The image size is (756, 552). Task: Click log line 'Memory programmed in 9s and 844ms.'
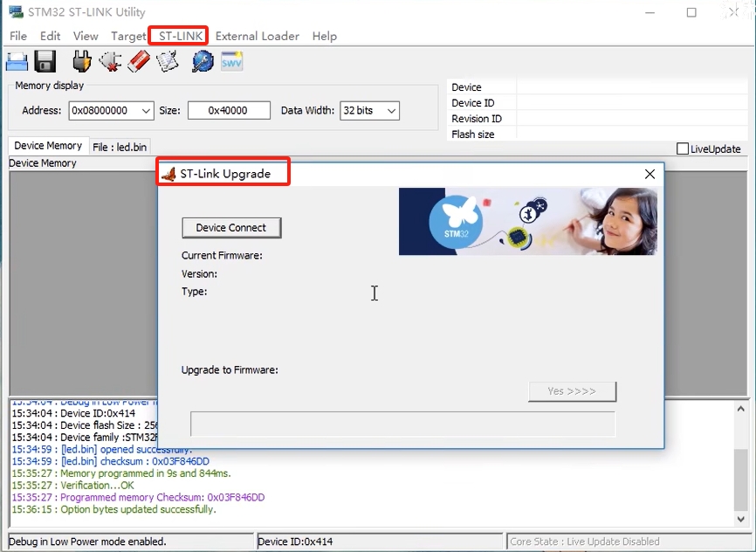click(121, 473)
